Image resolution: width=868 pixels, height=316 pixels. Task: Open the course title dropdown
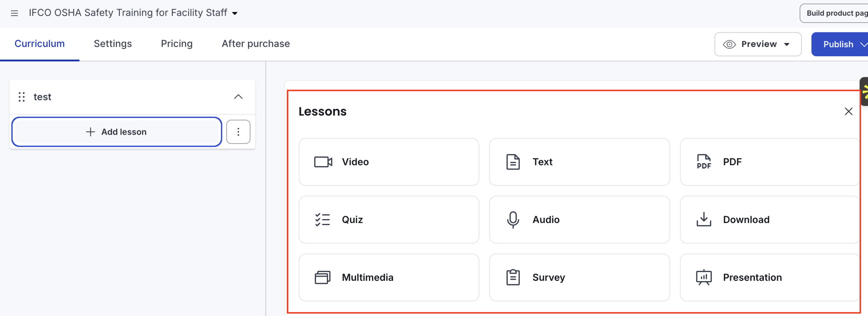pyautogui.click(x=235, y=14)
